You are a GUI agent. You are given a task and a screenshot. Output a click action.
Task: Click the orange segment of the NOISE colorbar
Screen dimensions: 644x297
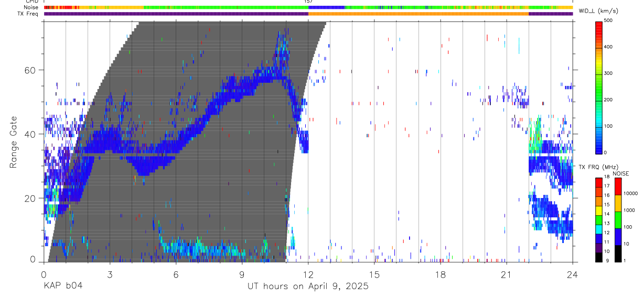click(x=617, y=203)
